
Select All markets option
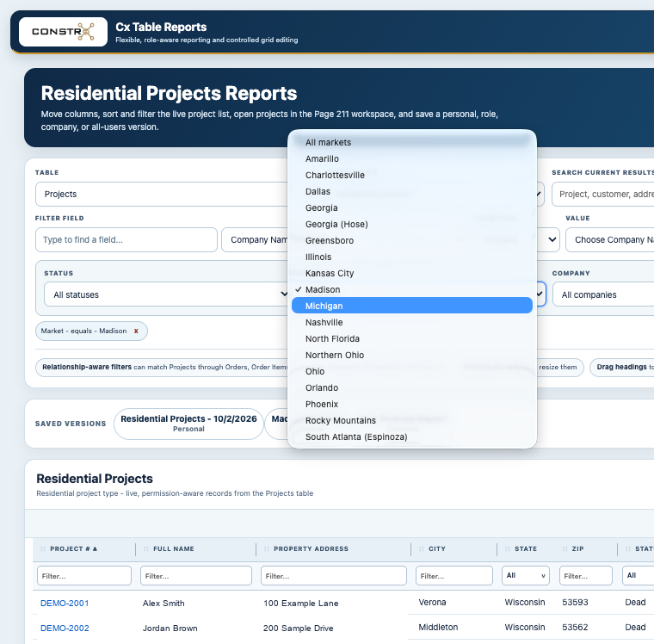coord(412,142)
